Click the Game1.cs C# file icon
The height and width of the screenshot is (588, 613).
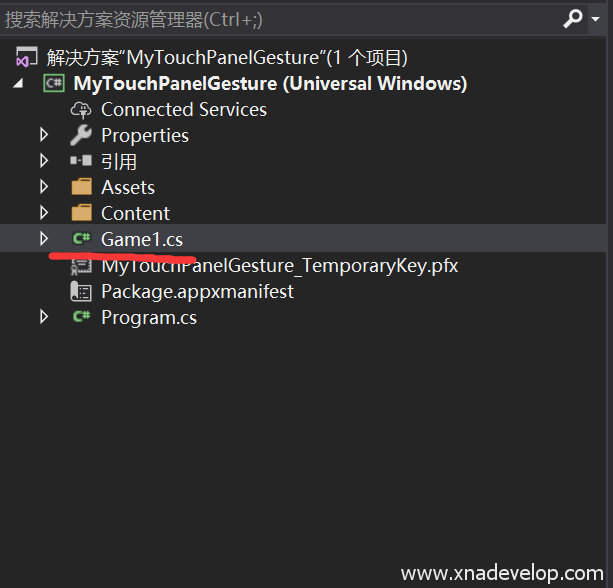point(81,240)
